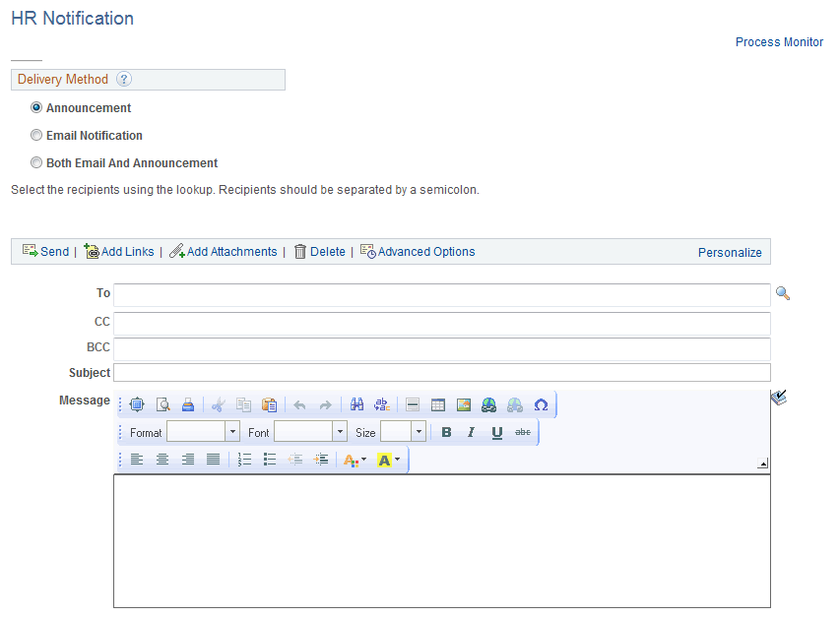Click the Replace text icon

pyautogui.click(x=382, y=404)
